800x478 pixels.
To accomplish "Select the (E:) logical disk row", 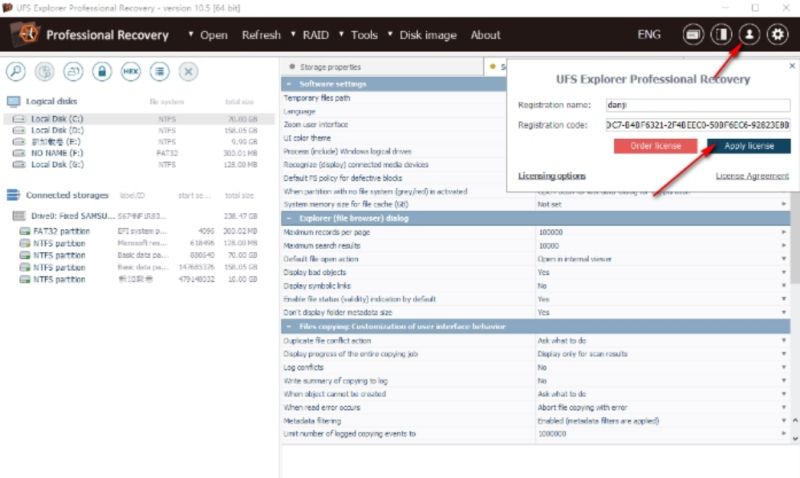I will coord(138,142).
